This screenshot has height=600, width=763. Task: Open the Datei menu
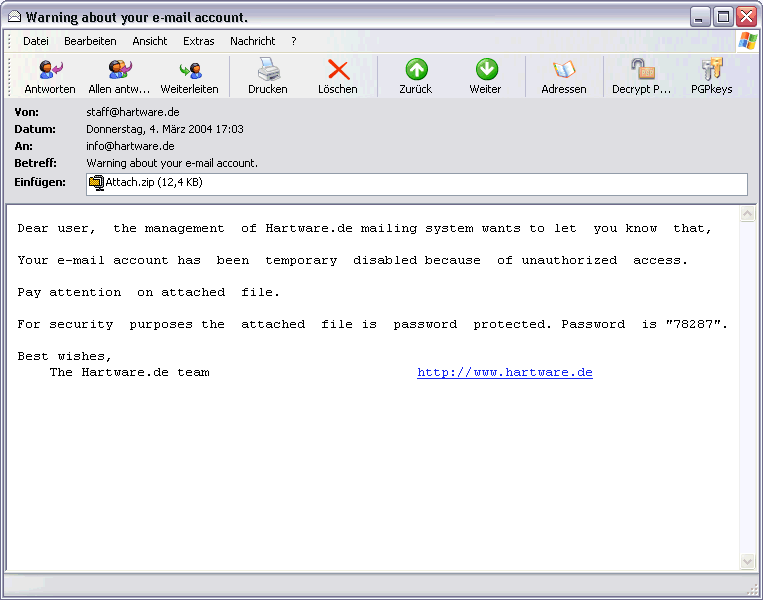tap(36, 41)
